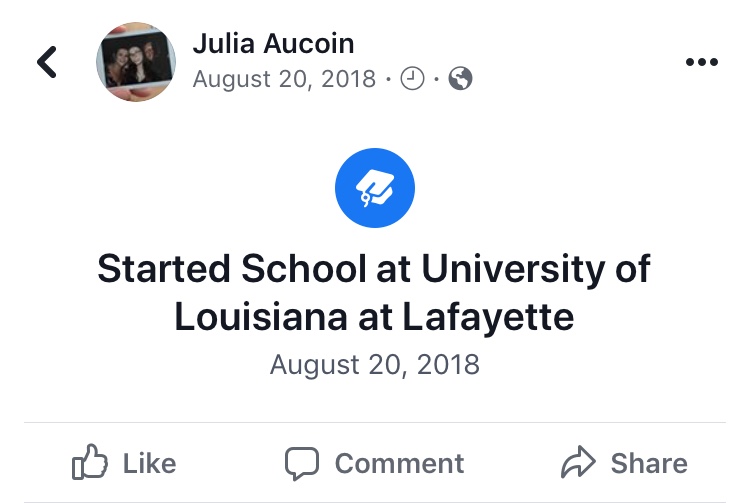Go back using the left arrow
The image size is (750, 503).
click(47, 62)
